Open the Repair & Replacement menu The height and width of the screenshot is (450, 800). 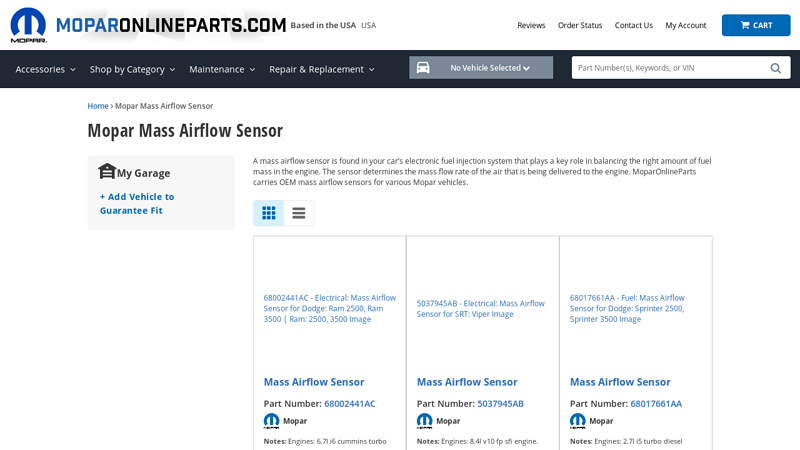click(321, 69)
